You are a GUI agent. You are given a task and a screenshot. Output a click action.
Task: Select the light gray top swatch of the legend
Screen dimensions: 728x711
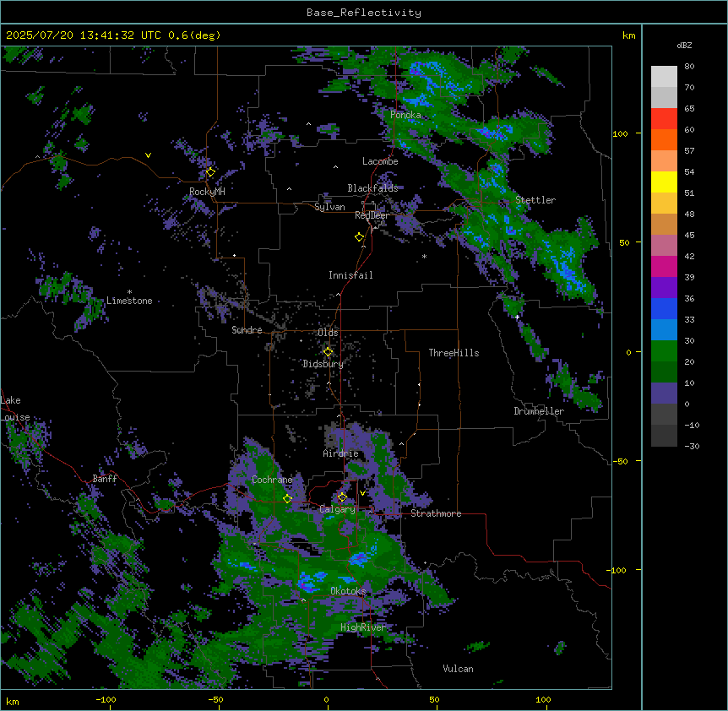point(664,77)
